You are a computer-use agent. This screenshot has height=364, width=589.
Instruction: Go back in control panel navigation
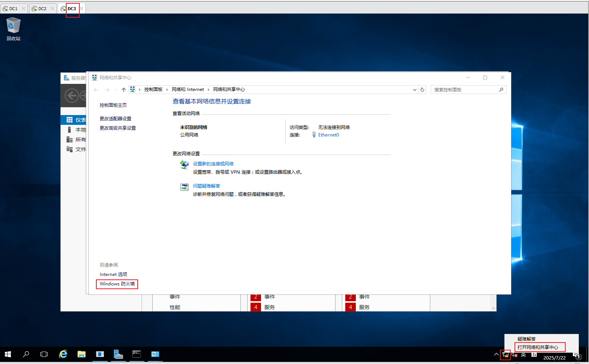click(96, 89)
